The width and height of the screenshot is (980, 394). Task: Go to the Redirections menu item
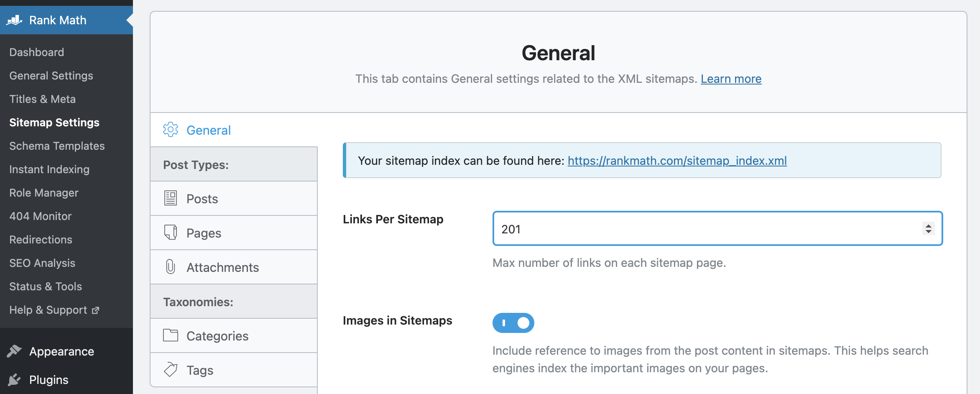[x=41, y=240]
